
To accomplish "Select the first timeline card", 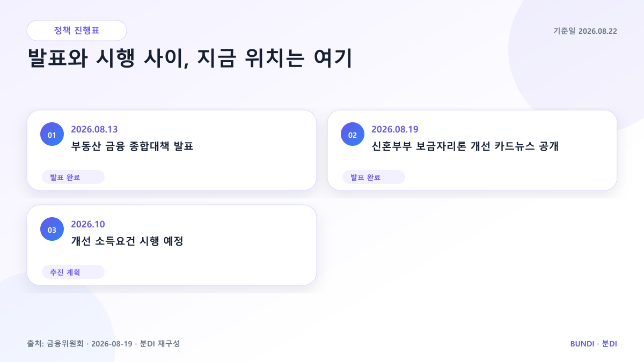I will (172, 150).
